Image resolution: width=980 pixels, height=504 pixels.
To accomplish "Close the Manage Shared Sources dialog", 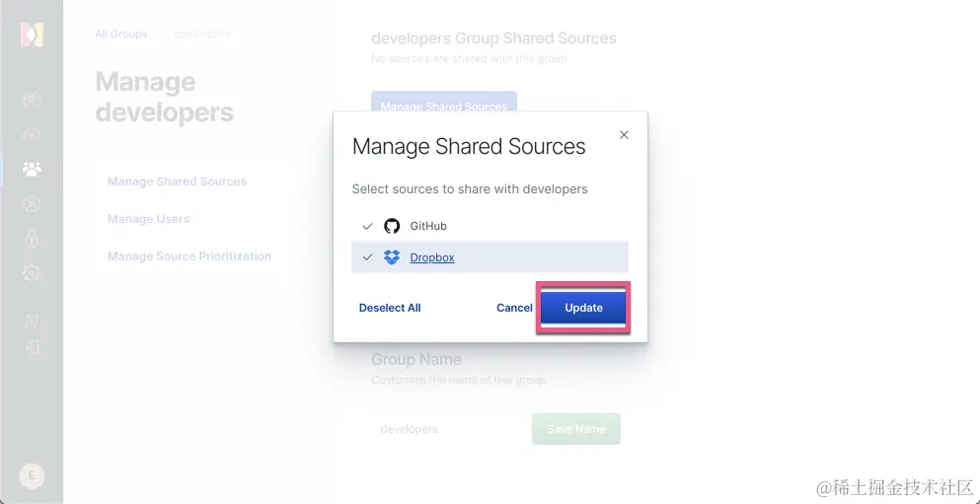I will click(x=624, y=135).
